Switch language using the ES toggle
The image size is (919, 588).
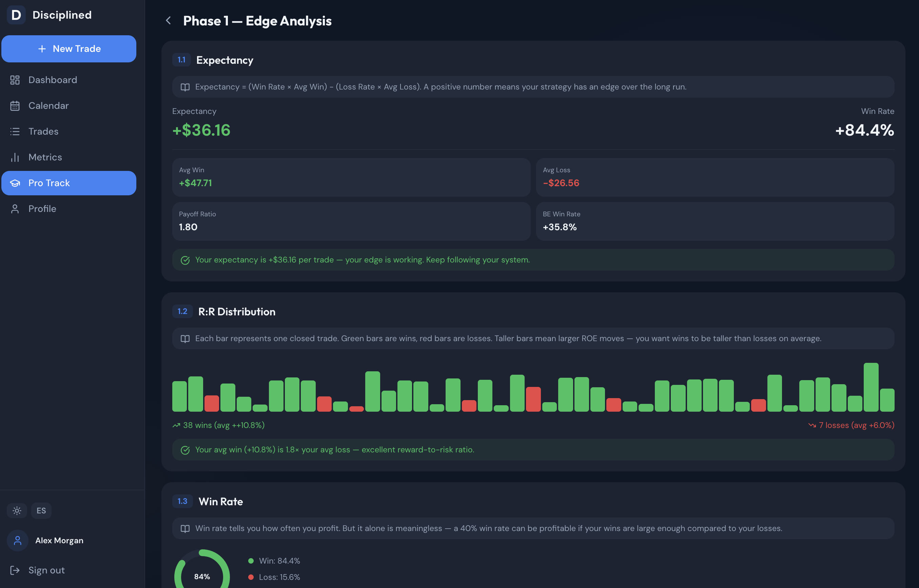point(41,510)
